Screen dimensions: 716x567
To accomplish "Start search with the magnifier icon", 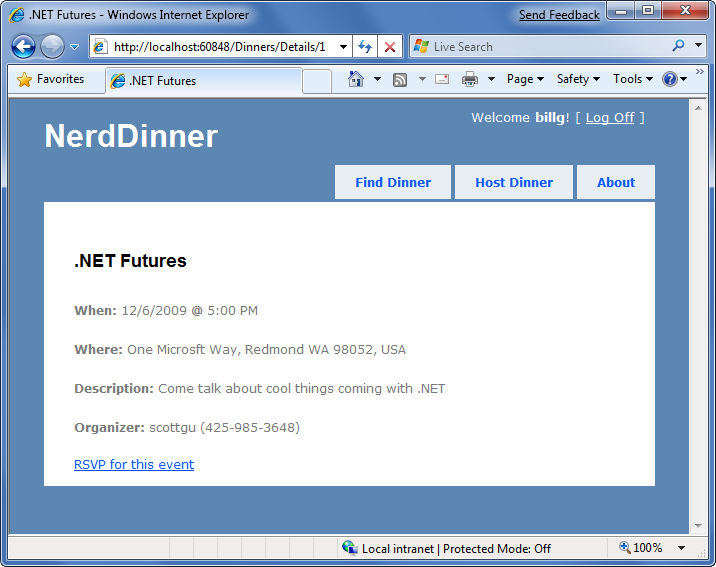I will [679, 46].
